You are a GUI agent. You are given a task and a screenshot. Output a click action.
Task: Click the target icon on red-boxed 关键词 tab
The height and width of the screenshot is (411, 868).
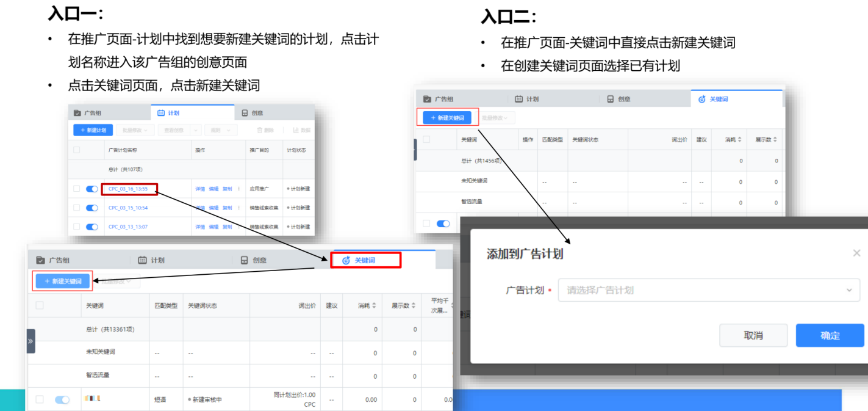(346, 260)
